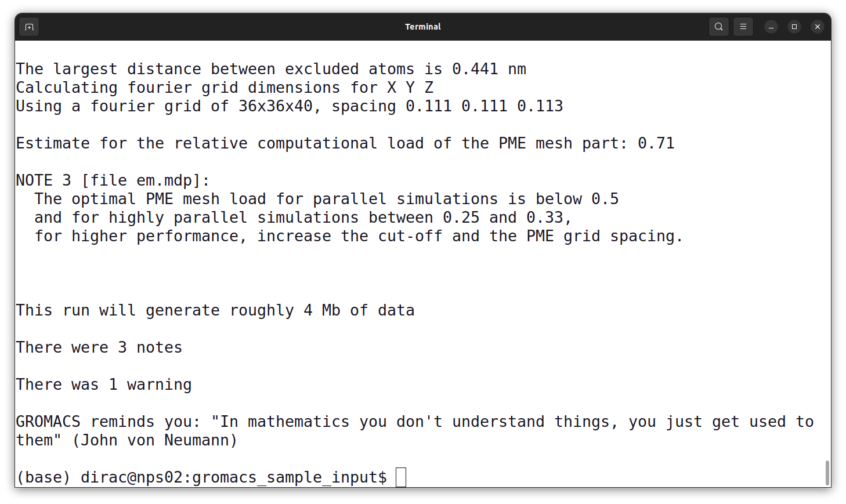Open the terminal search function
Screen dimensions: 846x504
pyautogui.click(x=718, y=26)
